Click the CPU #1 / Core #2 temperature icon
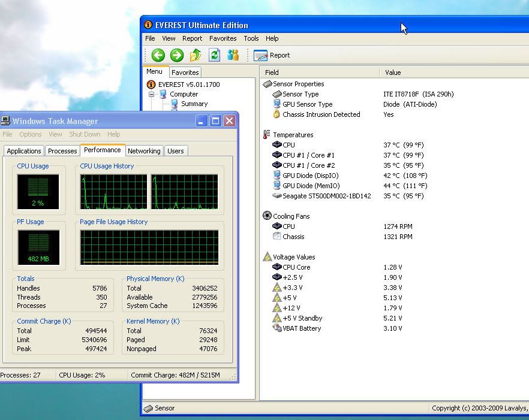The width and height of the screenshot is (529, 420). tap(276, 165)
